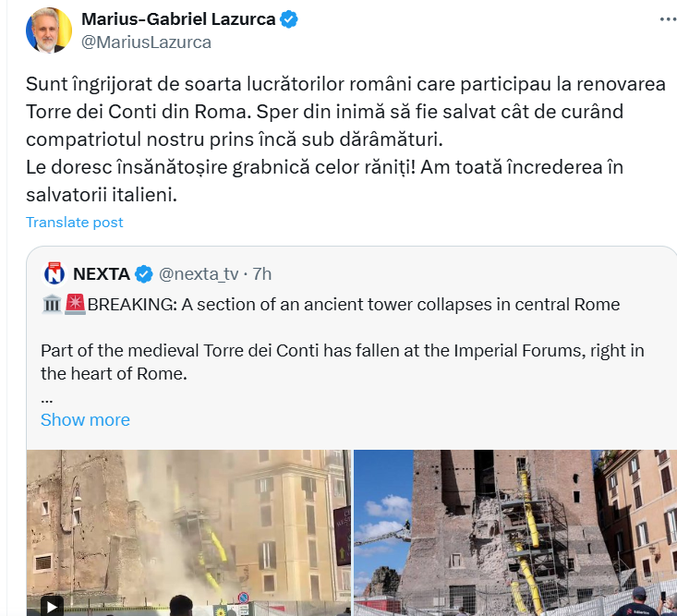Open the scaffolded tower photo on the right
The width and height of the screenshot is (677, 616).
pos(515,533)
